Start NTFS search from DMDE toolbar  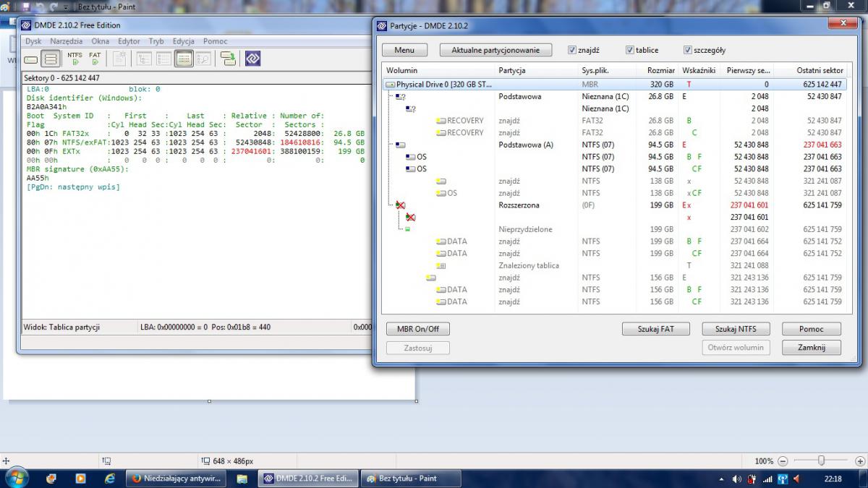coord(75,59)
